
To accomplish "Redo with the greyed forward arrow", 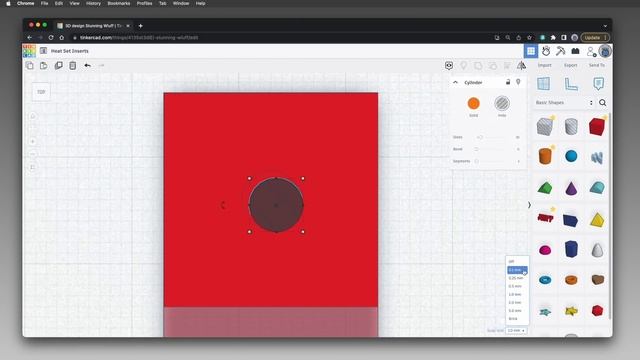I will 102,65.
